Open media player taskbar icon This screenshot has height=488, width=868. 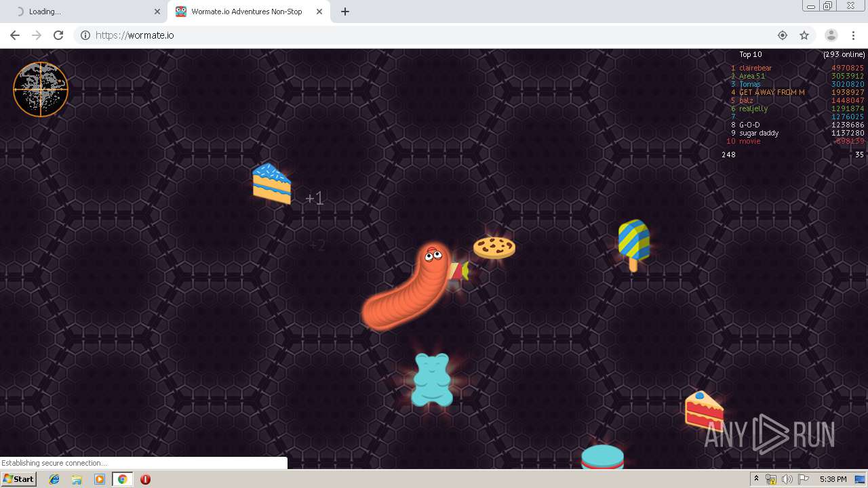[x=100, y=479]
